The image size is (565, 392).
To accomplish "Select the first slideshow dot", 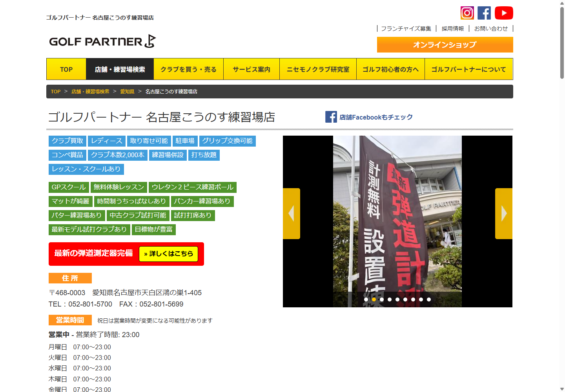I will pos(366,299).
